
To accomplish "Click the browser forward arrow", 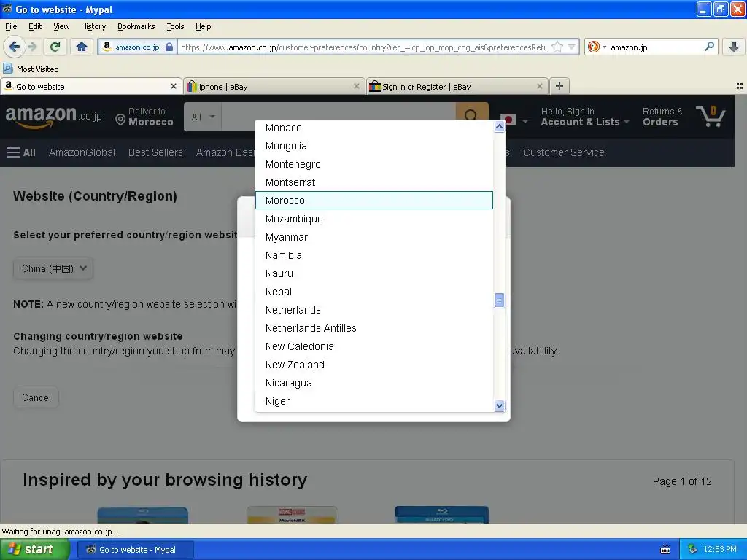I will pos(32,47).
